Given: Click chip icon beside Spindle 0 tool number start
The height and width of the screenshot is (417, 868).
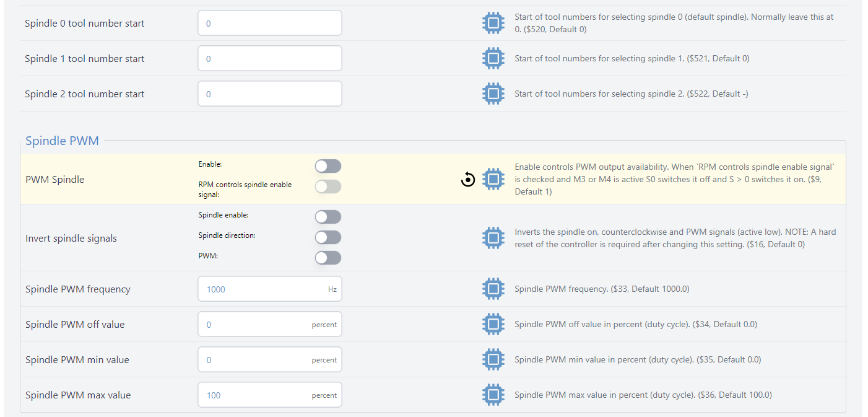Looking at the screenshot, I should coord(493,24).
